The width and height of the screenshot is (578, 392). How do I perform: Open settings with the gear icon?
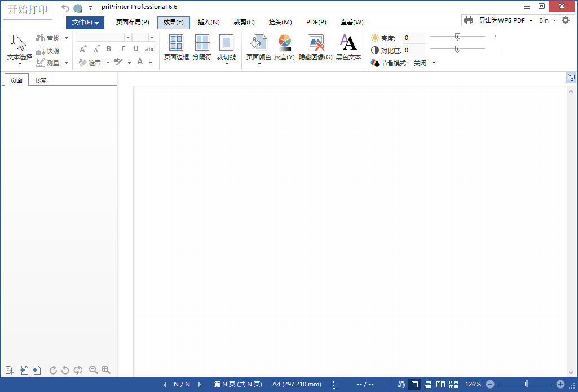click(566, 20)
